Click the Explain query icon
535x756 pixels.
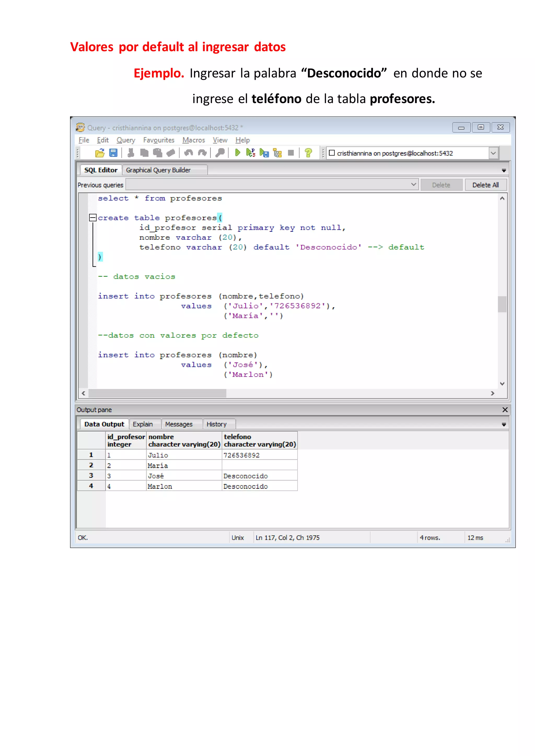[277, 153]
